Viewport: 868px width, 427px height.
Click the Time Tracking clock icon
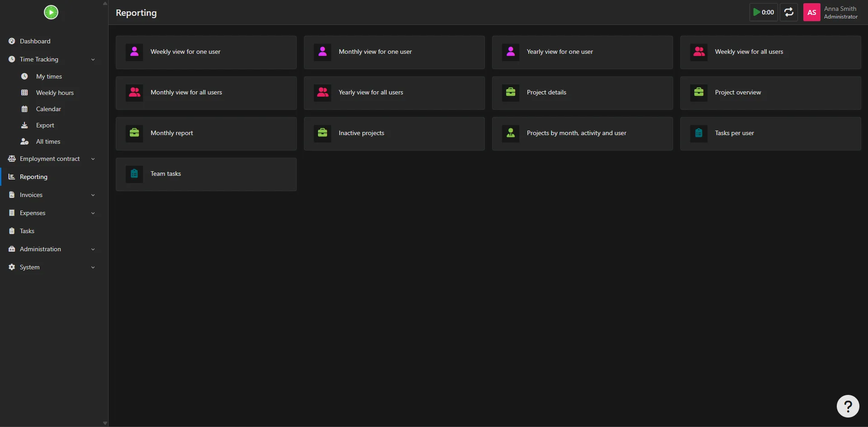point(12,59)
